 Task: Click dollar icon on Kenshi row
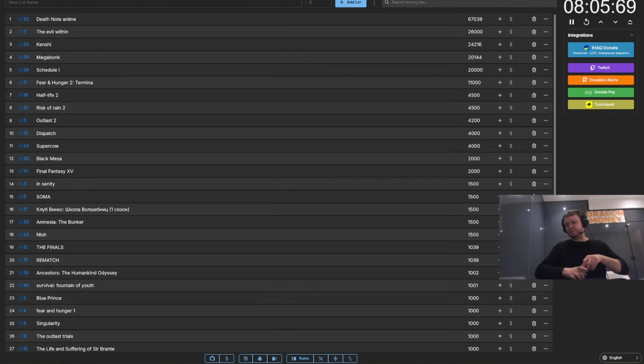[511, 44]
